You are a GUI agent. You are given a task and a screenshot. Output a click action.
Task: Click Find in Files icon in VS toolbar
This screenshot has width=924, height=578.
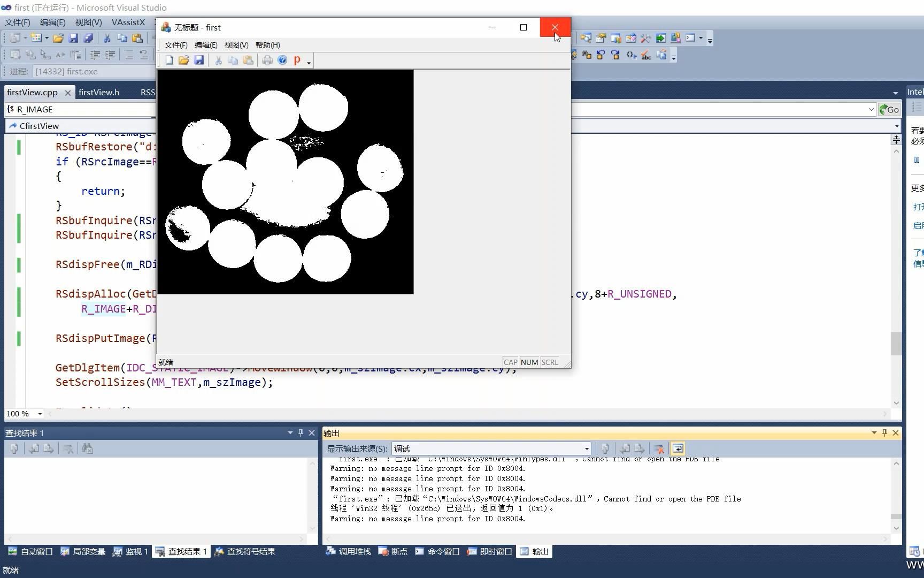coord(586,38)
